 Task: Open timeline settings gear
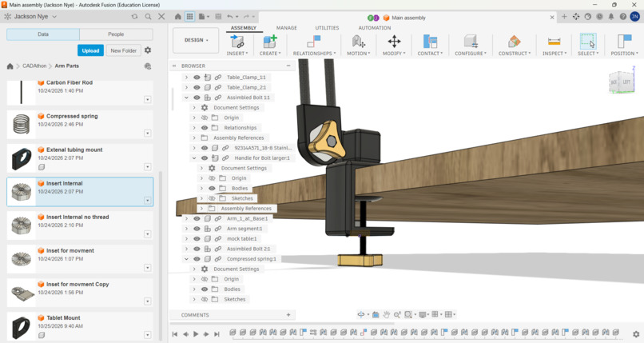(636, 334)
